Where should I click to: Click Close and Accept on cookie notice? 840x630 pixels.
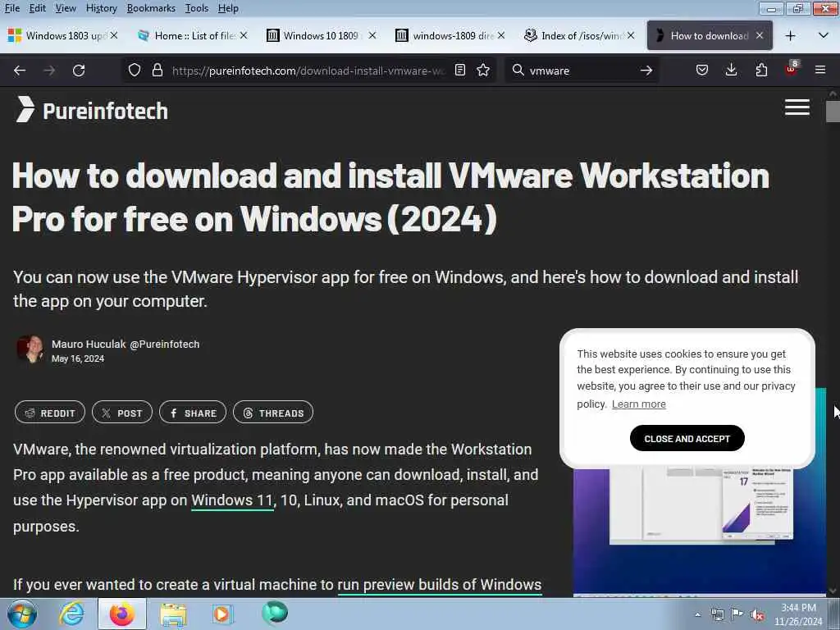687,439
